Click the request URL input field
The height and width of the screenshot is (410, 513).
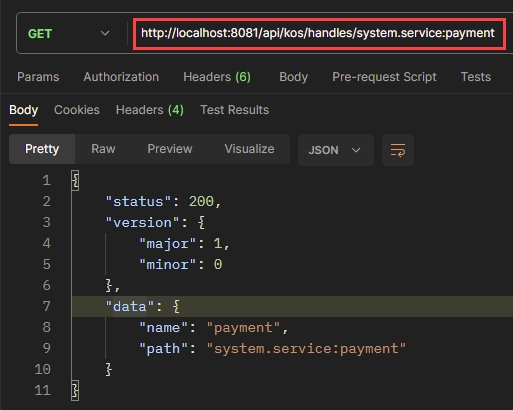pos(319,33)
